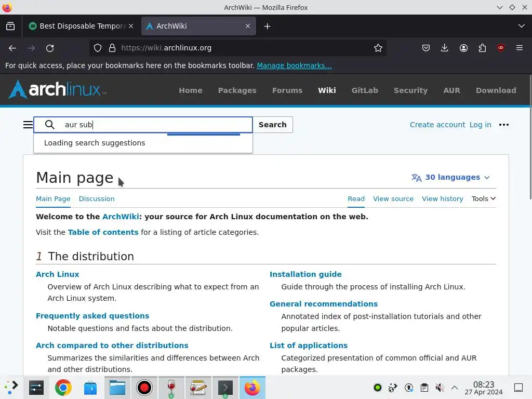Switch to the Best Disposable Temporary tab
Viewport: 532px width, 399px height.
point(82,26)
